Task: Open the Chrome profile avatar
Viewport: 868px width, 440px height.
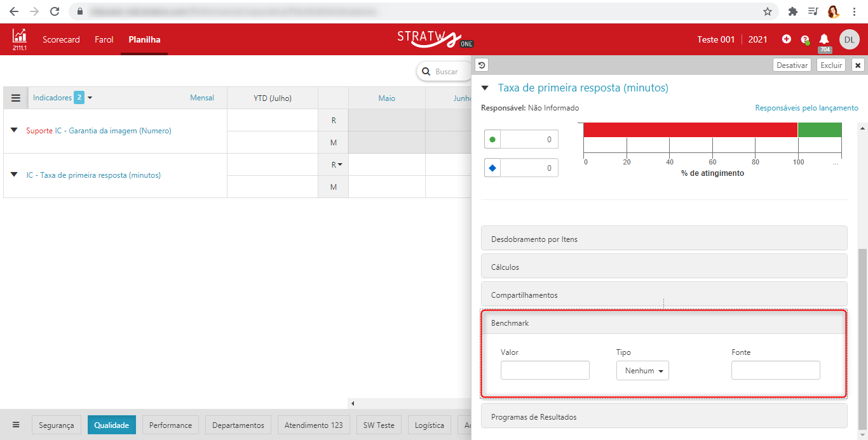Action: click(x=833, y=11)
